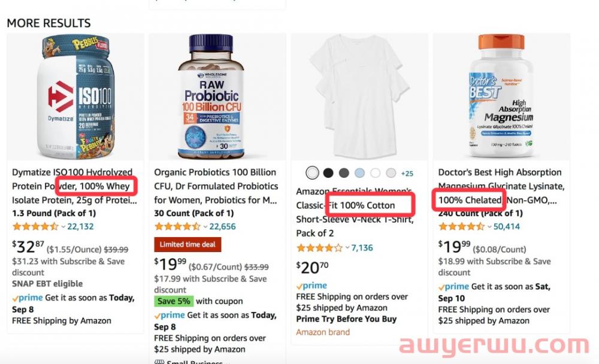Expand rating chevron next to 7,136 reviews

click(347, 248)
